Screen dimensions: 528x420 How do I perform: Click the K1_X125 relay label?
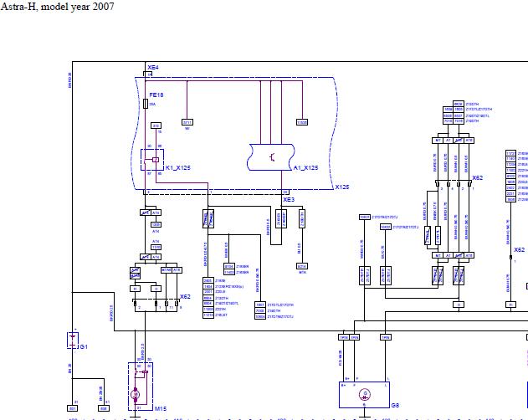click(x=177, y=167)
